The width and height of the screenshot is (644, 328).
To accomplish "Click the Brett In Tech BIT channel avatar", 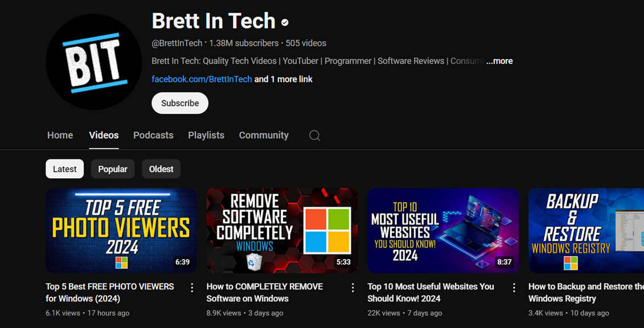I will tap(93, 61).
